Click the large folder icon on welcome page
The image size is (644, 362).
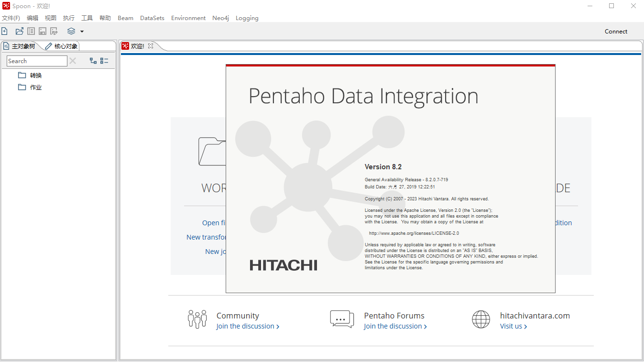(x=212, y=152)
